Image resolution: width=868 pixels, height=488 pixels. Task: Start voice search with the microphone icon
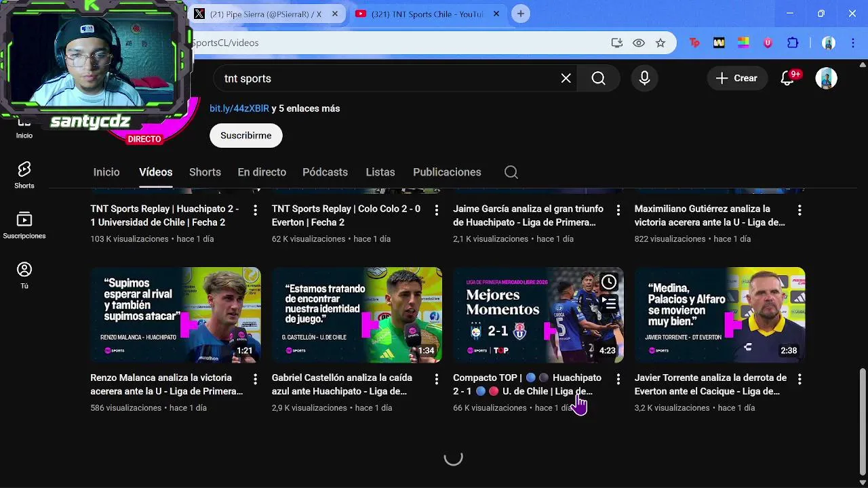coord(644,79)
